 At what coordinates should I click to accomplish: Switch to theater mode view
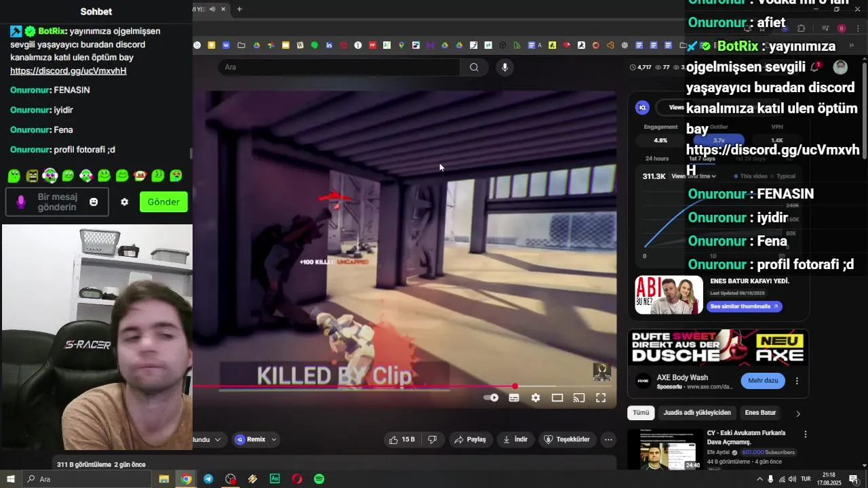557,398
